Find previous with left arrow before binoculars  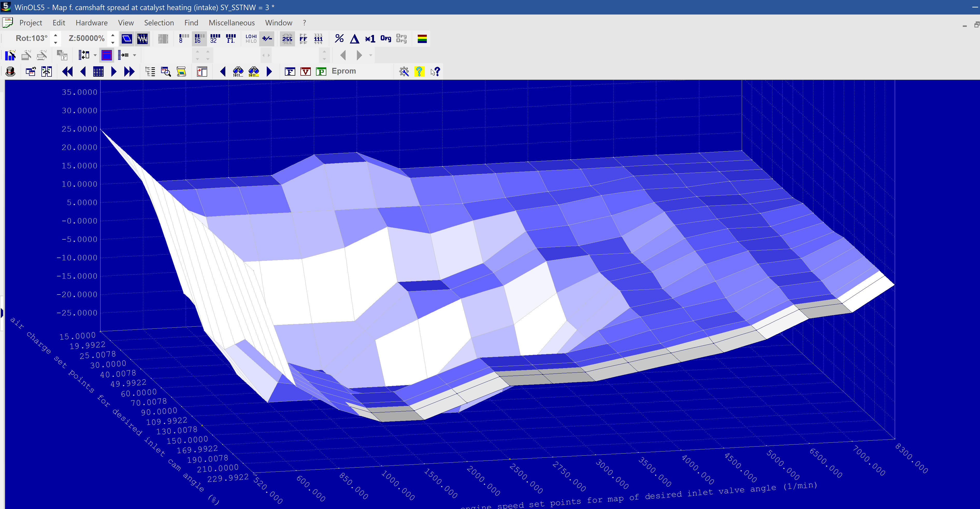(x=223, y=71)
